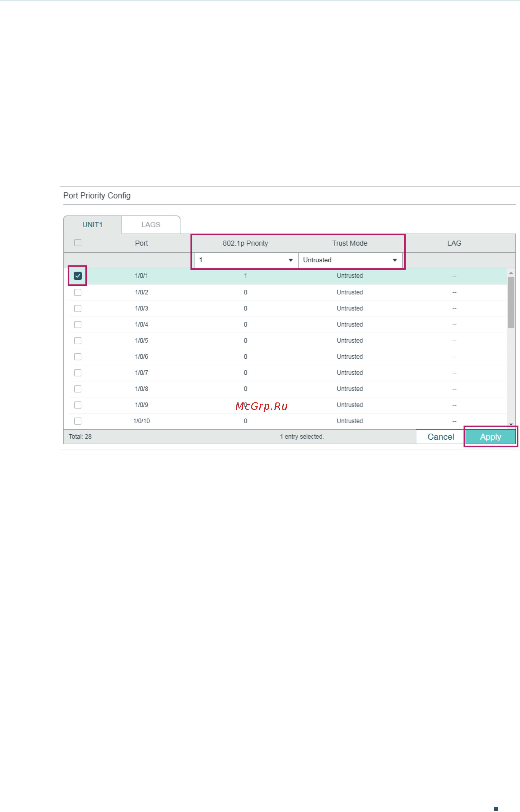The width and height of the screenshot is (520, 812).
Task: Switch to the LAGS tab
Action: tap(150, 225)
